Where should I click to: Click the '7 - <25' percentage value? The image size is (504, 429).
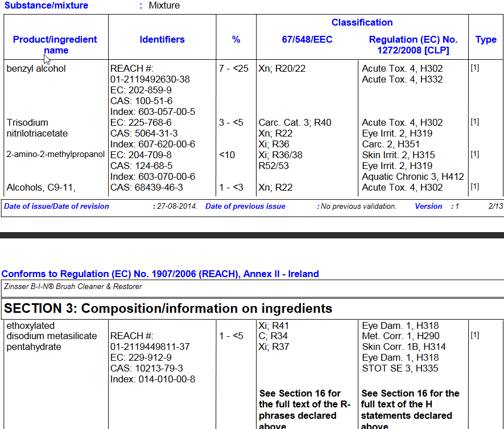234,69
